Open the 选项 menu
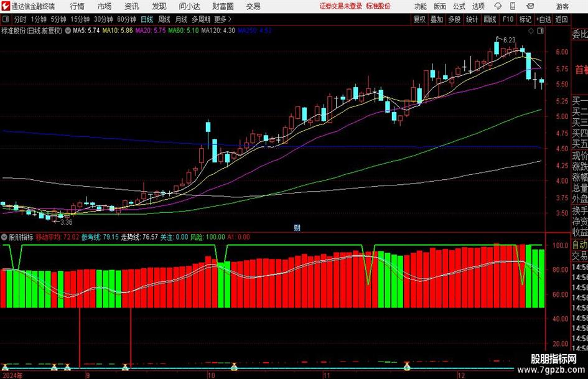This screenshot has height=379, width=588. click(478, 6)
